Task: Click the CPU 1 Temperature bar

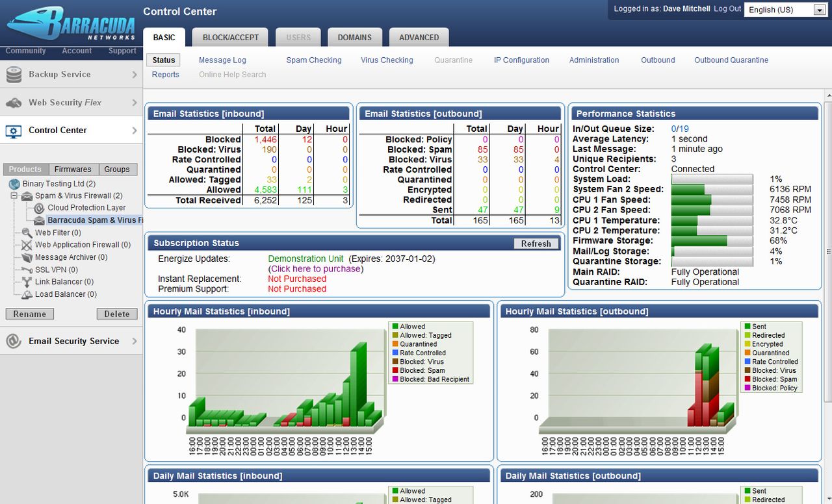Action: click(712, 220)
